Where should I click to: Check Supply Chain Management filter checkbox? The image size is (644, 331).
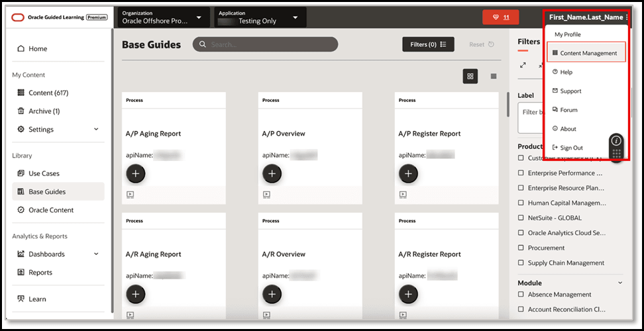tap(521, 263)
